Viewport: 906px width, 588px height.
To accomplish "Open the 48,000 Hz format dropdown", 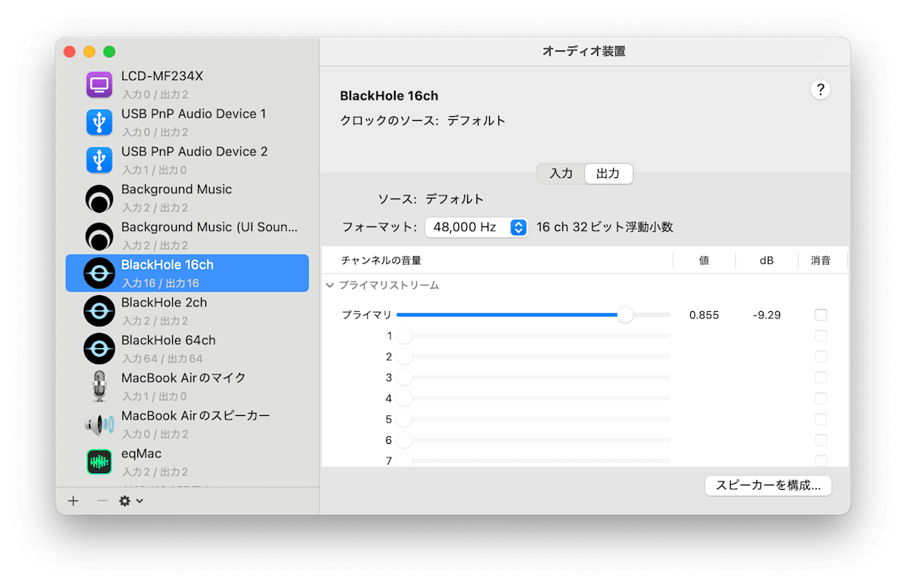I will coord(476,227).
